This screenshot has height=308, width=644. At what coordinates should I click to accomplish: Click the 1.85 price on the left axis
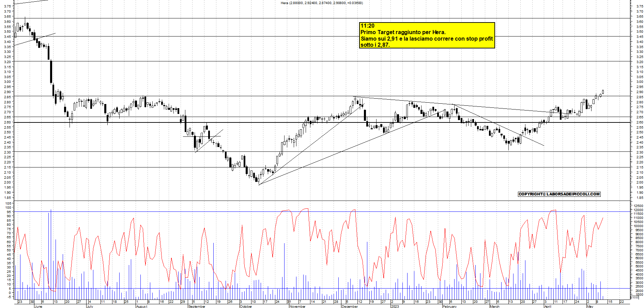pos(7,197)
